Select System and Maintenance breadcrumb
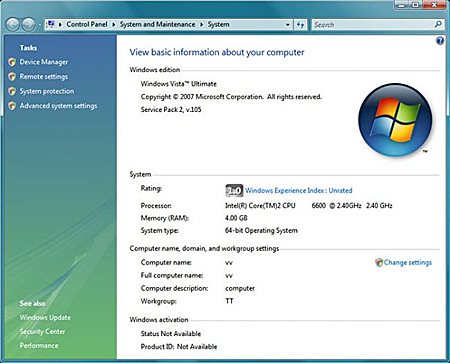The image size is (450, 363). click(157, 24)
